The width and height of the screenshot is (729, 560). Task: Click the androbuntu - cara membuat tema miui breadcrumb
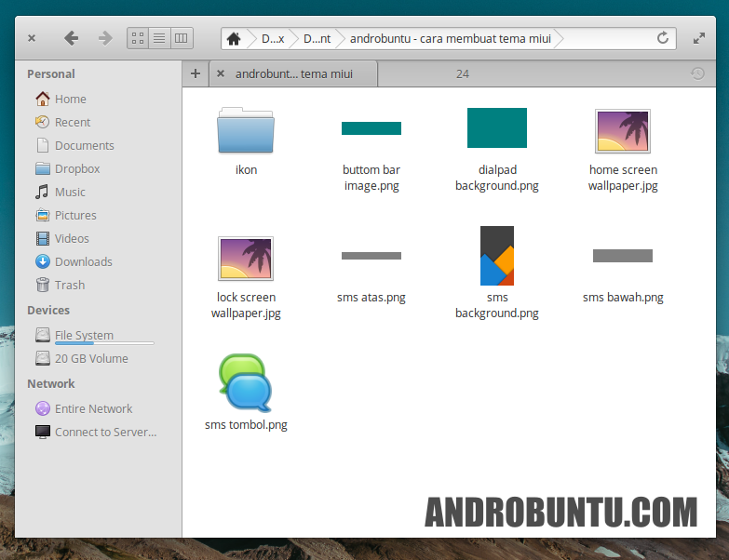pos(450,38)
